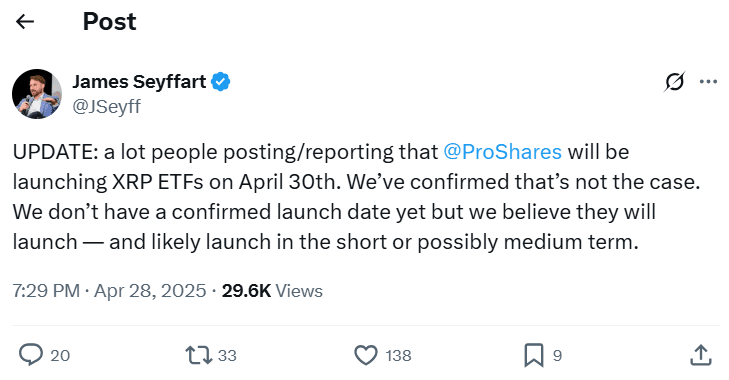Screen dimensions: 729x380
Task: Open the three-dot more options menu
Action: point(708,82)
